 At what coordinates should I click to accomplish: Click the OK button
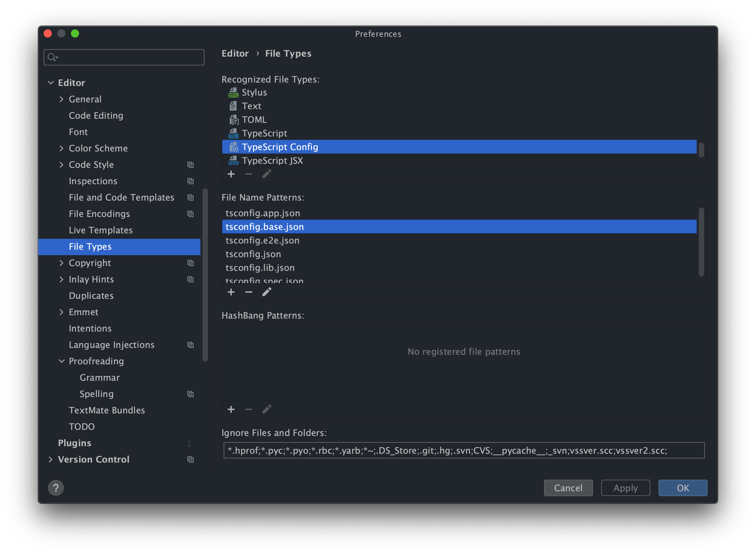(x=683, y=488)
